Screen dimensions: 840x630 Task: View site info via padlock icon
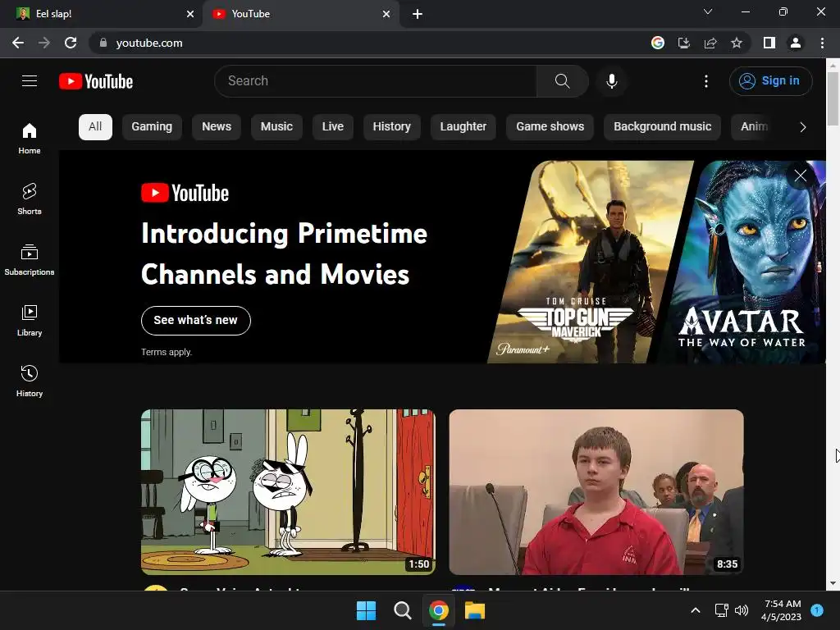coord(103,43)
